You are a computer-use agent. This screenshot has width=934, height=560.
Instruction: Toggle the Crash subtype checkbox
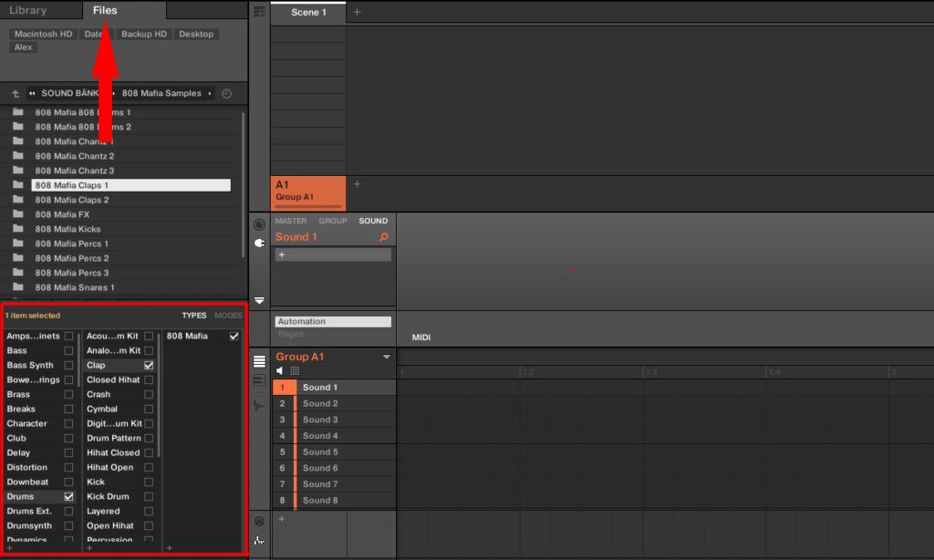(149, 394)
